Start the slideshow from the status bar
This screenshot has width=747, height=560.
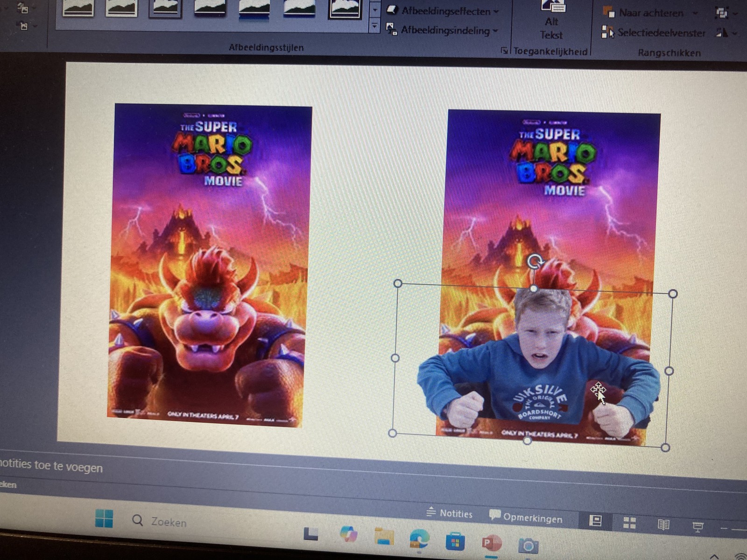(698, 527)
